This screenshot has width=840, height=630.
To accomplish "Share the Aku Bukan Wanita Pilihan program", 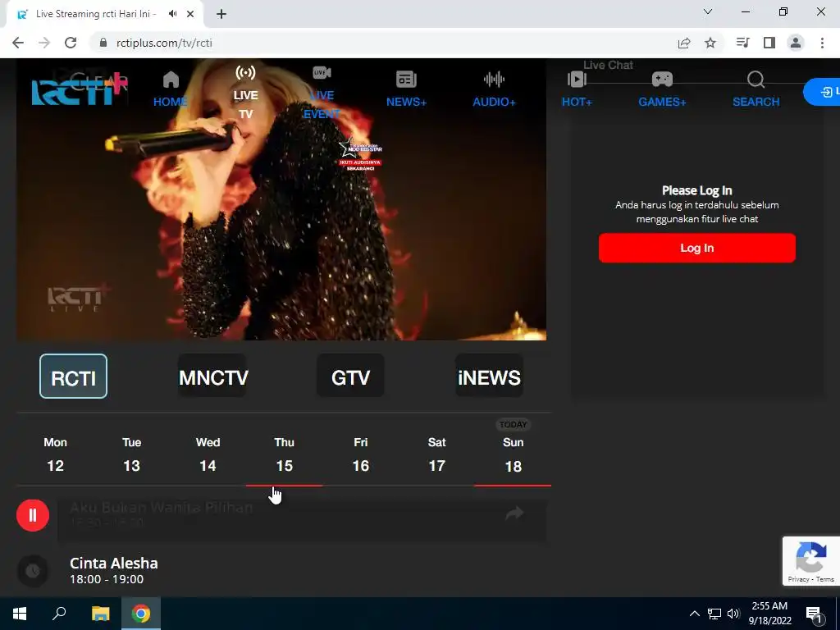I will click(x=514, y=514).
